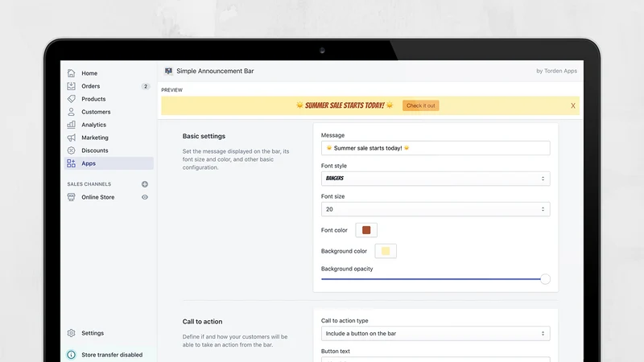This screenshot has height=362, width=644.
Task: Click the Marketing megaphone icon
Action: [x=71, y=138]
